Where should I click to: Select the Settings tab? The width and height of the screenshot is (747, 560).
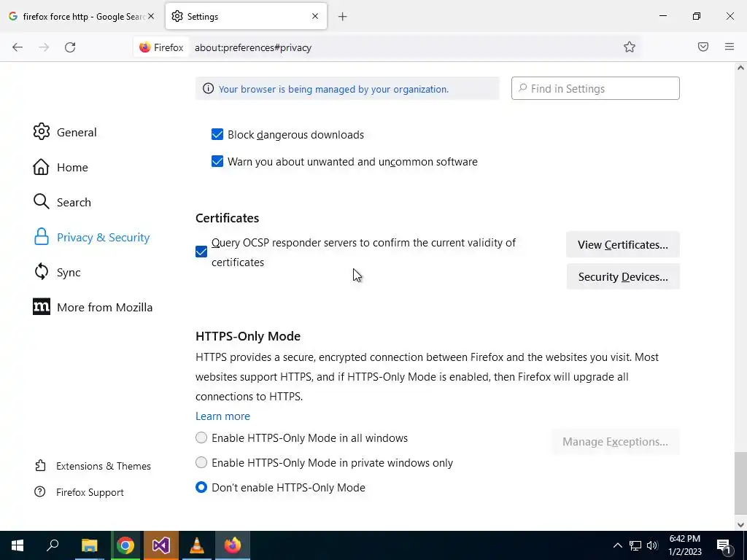click(x=246, y=16)
